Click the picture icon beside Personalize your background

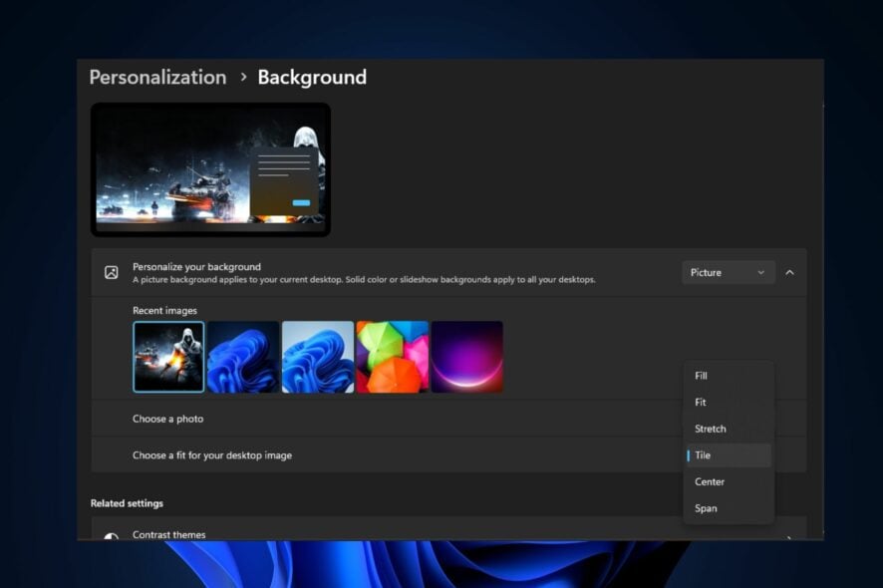click(112, 273)
